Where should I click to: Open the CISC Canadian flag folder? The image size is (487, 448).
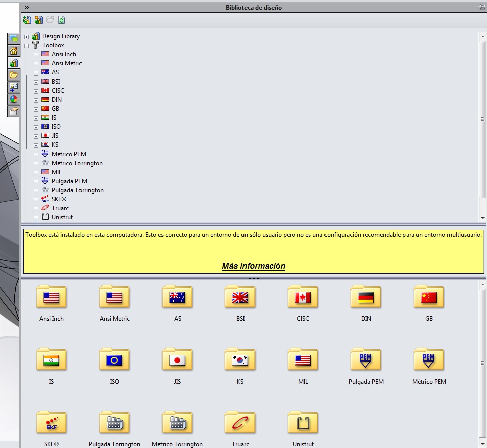point(303,296)
